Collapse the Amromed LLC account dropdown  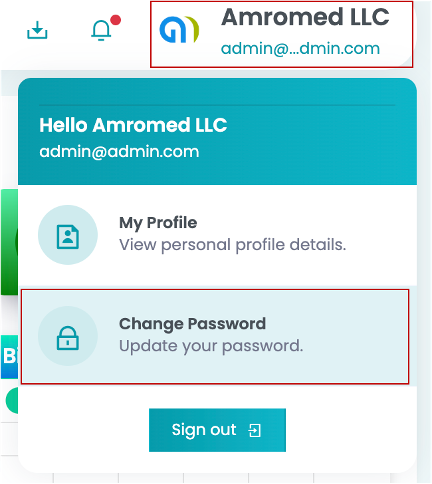(282, 34)
